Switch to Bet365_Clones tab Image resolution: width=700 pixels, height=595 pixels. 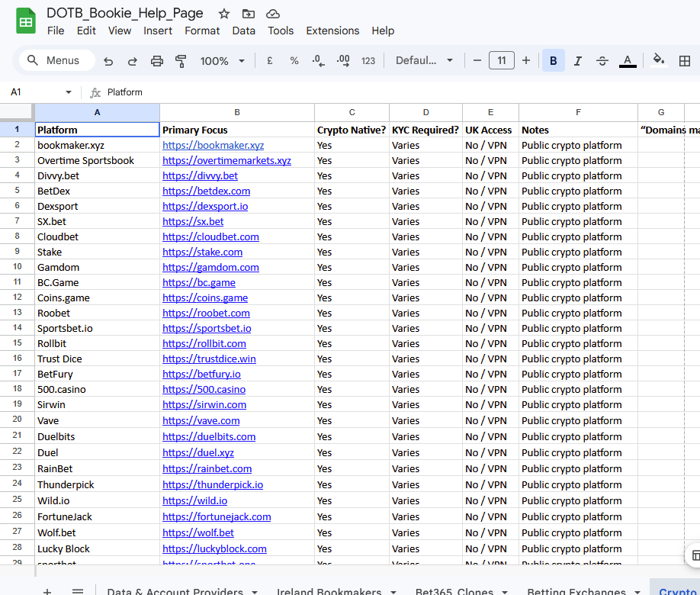coord(454,591)
